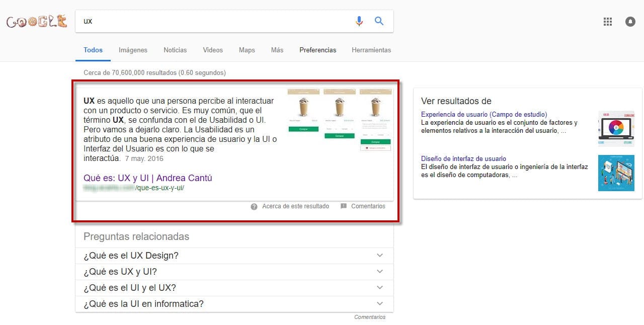Open the Más dropdown menu
Screen dimensions: 644x325
tap(277, 50)
